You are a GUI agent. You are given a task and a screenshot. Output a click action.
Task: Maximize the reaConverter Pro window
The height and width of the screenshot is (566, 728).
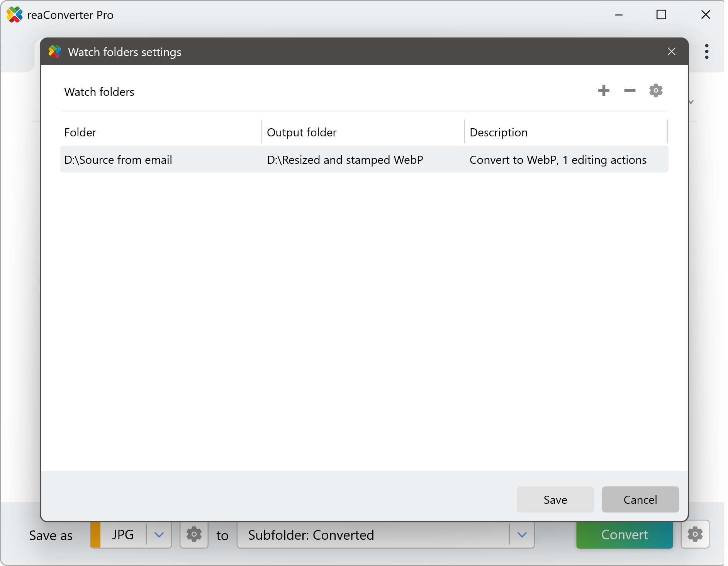click(x=661, y=15)
